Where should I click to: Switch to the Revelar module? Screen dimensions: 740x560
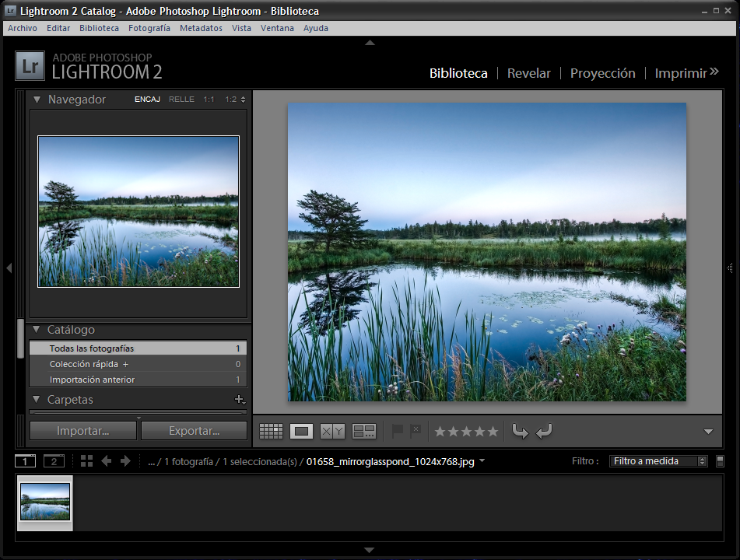click(528, 73)
